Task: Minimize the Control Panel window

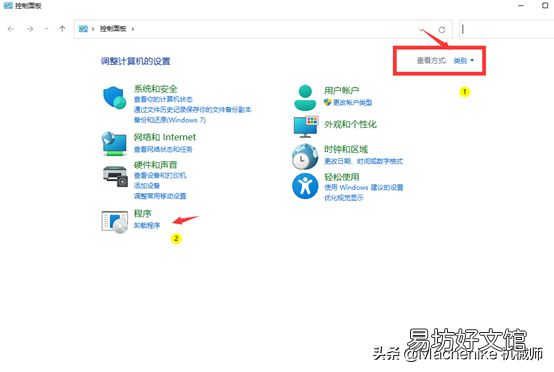Action: tap(521, 6)
